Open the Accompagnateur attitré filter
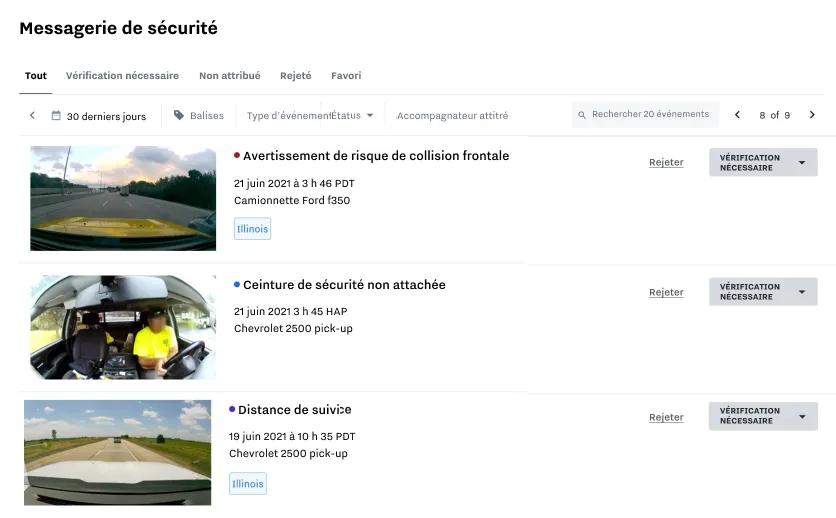The height and width of the screenshot is (518, 836). (x=452, y=116)
